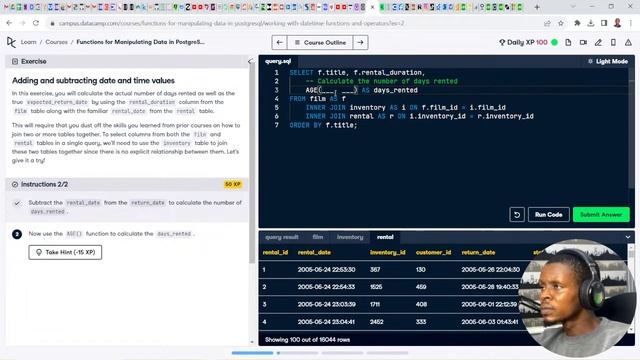
Task: Click the exercise panel scrollbar
Action: click(252, 163)
